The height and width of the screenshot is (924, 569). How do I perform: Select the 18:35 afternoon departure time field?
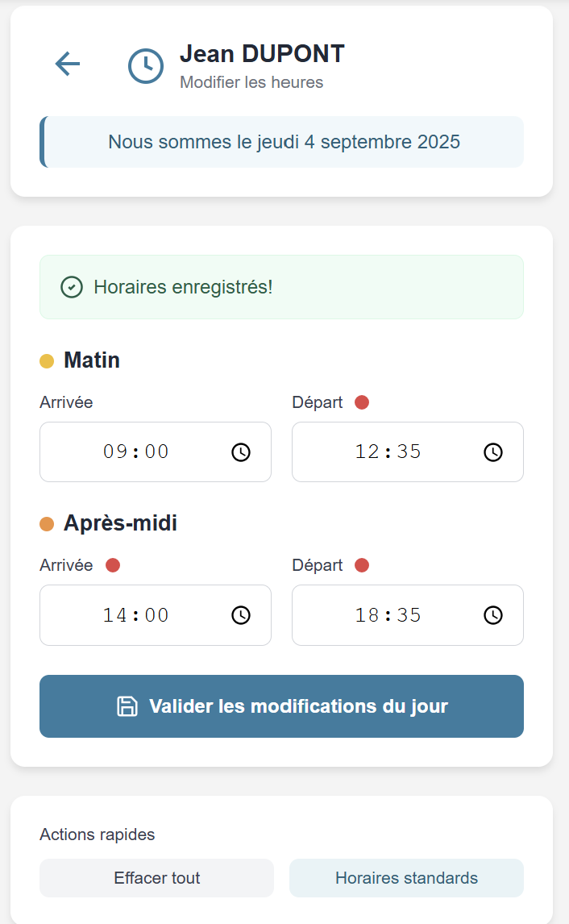389,615
